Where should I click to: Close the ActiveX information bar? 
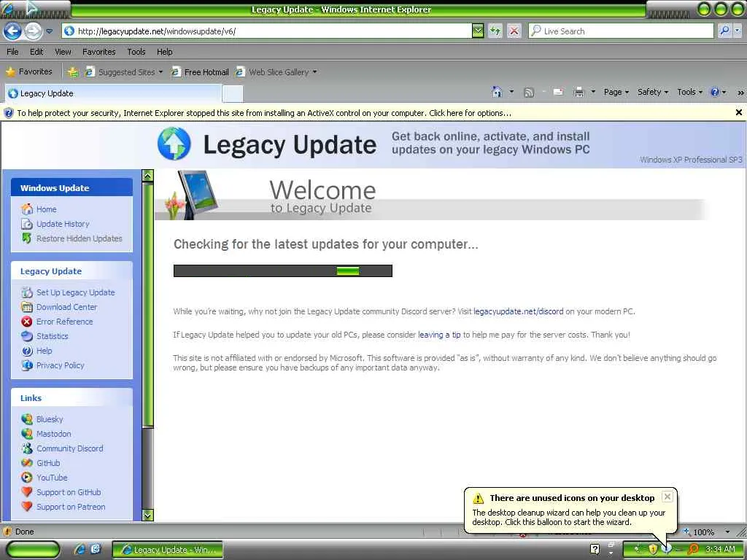[738, 112]
